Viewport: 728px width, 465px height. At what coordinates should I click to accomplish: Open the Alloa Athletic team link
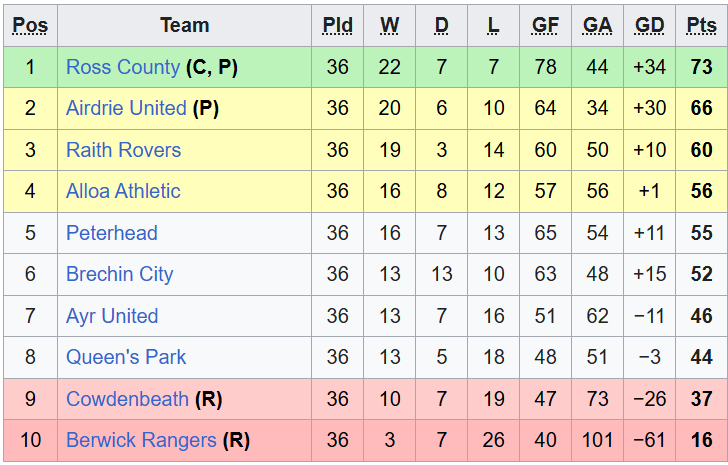(x=123, y=191)
